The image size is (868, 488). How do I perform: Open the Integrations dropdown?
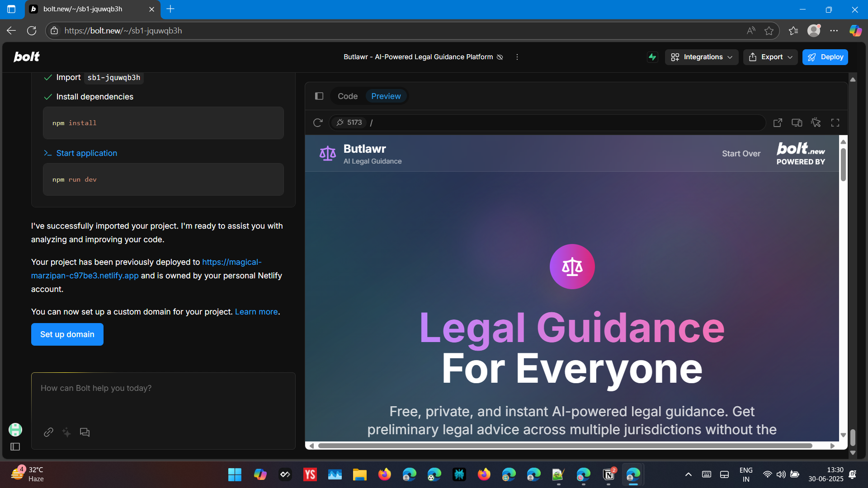tap(701, 57)
